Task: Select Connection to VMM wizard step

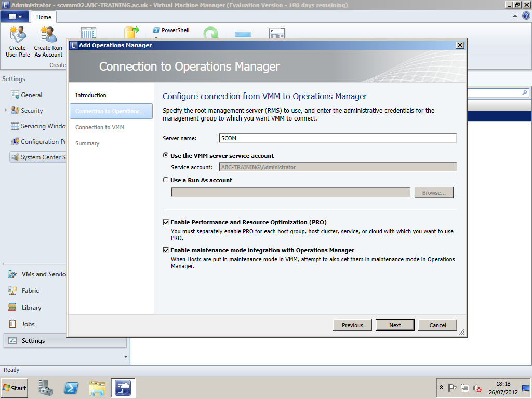Action: [x=100, y=127]
